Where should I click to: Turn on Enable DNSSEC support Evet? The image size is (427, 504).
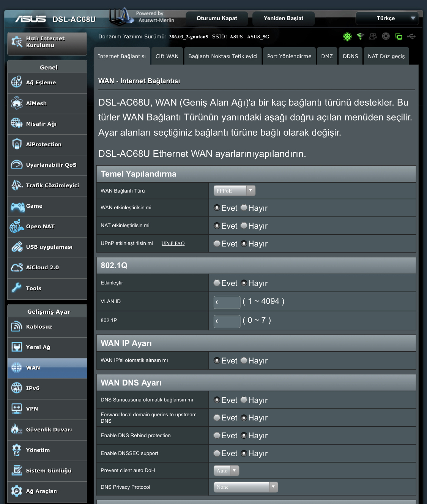[217, 453]
